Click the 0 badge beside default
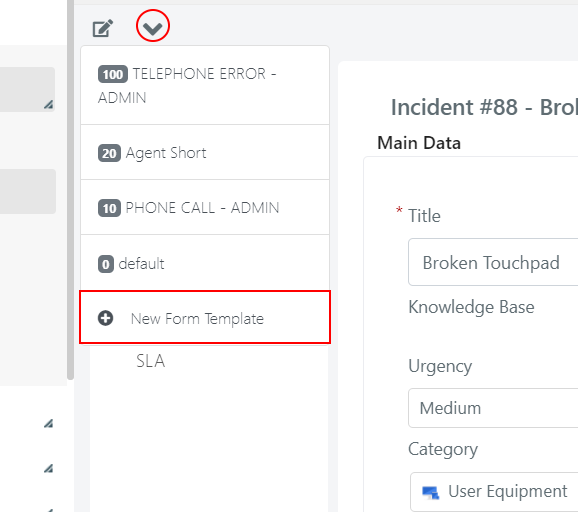This screenshot has width=578, height=512. (x=106, y=264)
